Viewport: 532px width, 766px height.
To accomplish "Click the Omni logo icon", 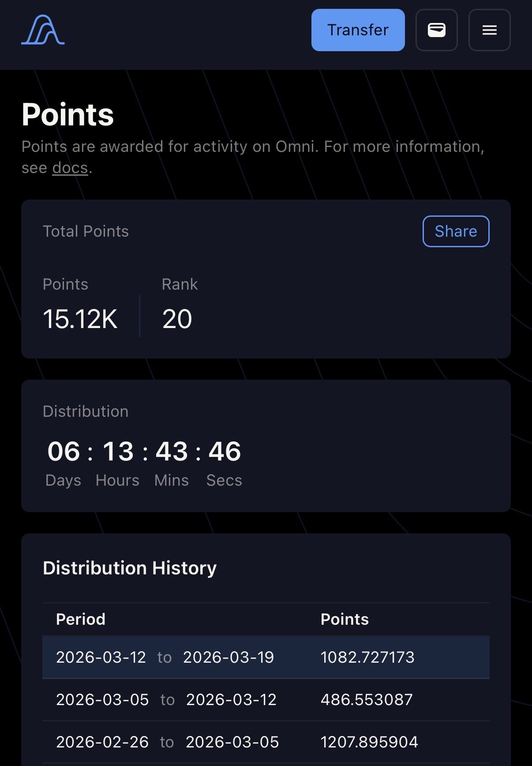I will click(x=43, y=30).
